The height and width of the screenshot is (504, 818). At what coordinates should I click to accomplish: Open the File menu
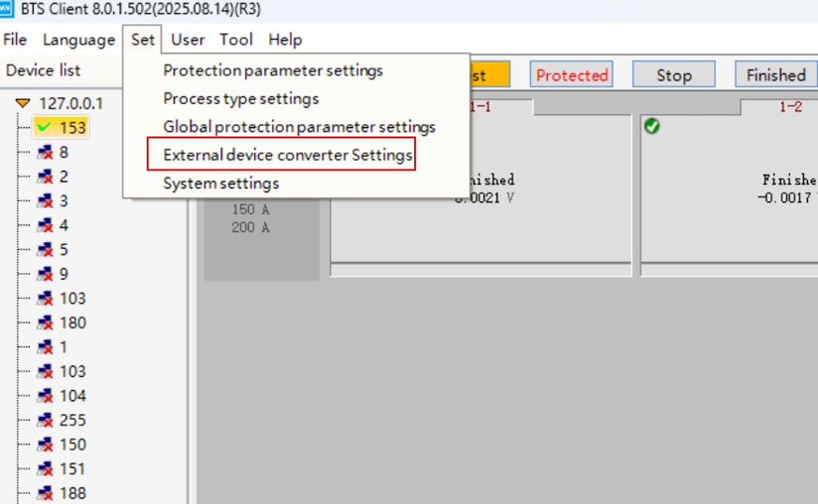15,39
